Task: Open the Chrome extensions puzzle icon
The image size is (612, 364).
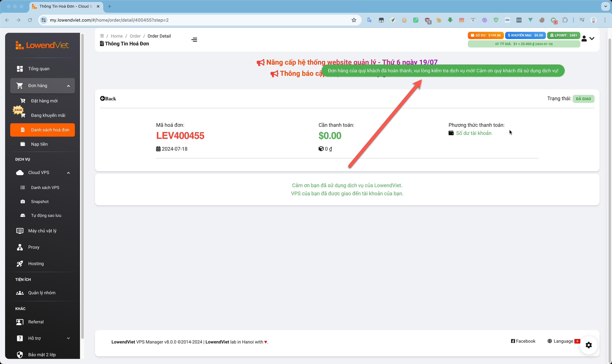Action: point(565,20)
